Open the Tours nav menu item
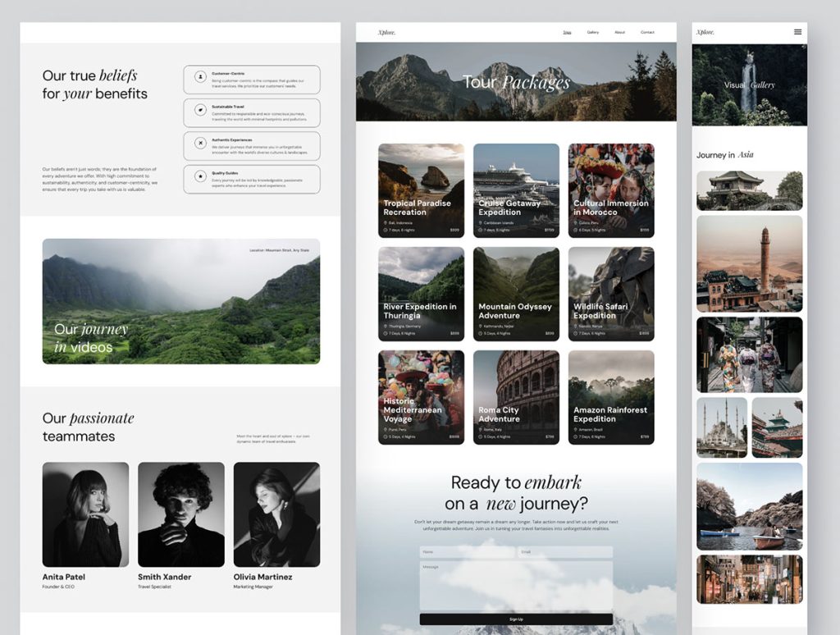840x635 pixels. click(x=567, y=32)
